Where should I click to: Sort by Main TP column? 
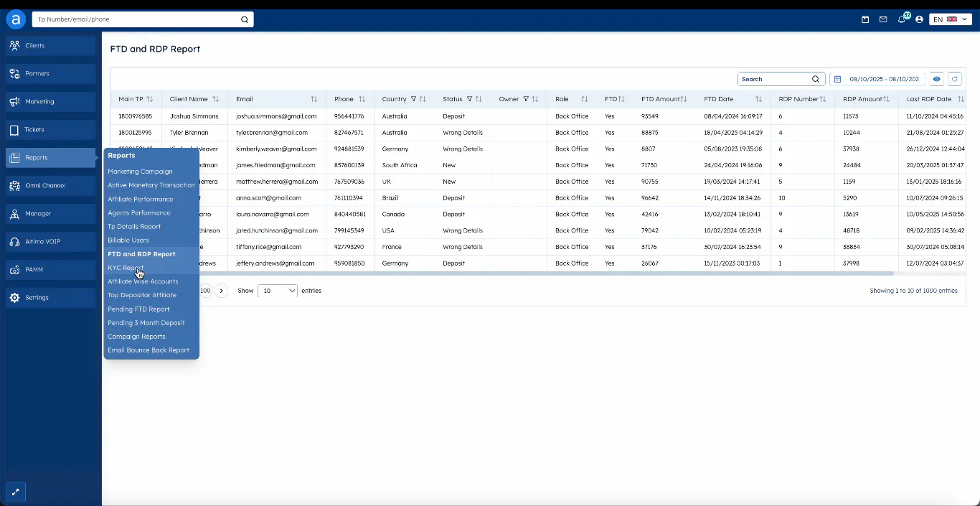pos(150,99)
